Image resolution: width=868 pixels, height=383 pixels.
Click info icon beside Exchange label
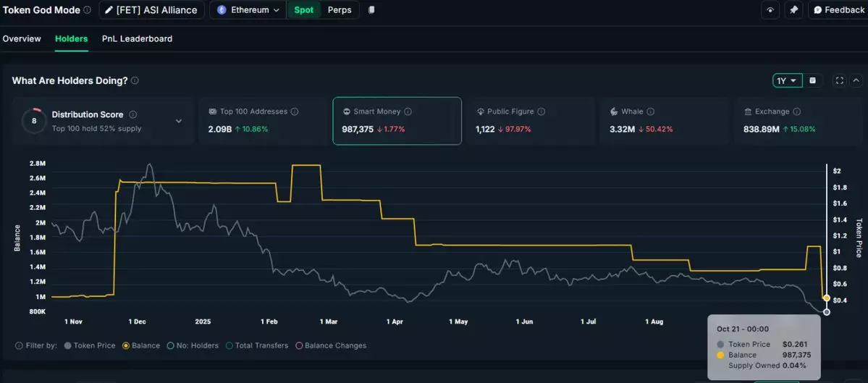coord(796,111)
